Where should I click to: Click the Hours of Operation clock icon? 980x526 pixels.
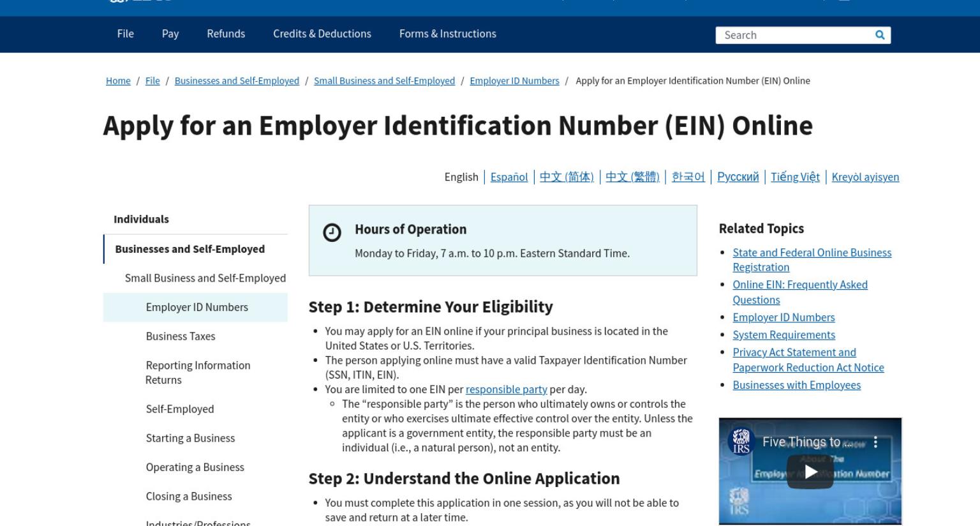coord(332,232)
